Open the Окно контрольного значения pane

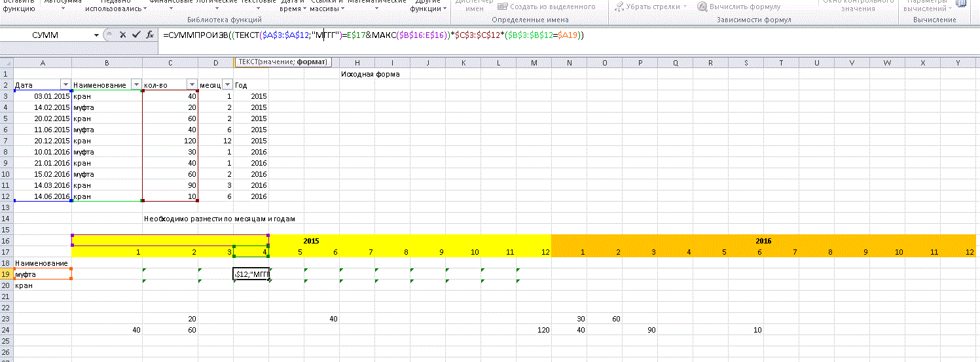tap(858, 6)
